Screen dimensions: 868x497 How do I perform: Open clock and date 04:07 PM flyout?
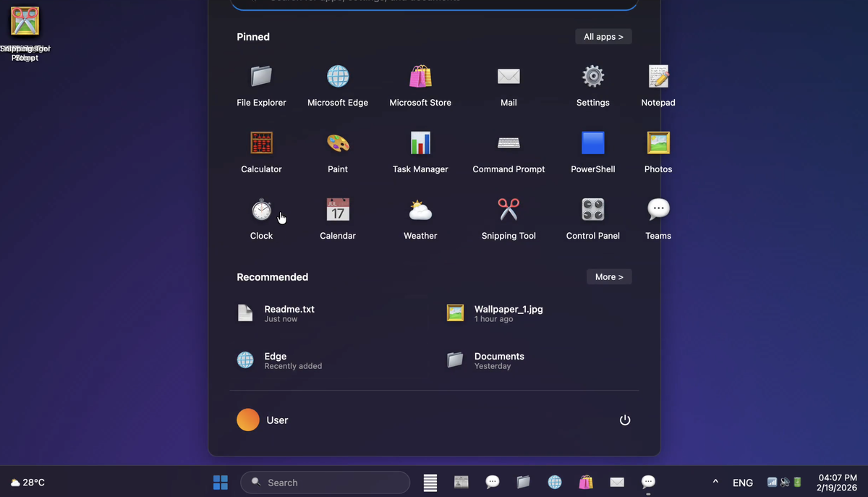click(838, 483)
